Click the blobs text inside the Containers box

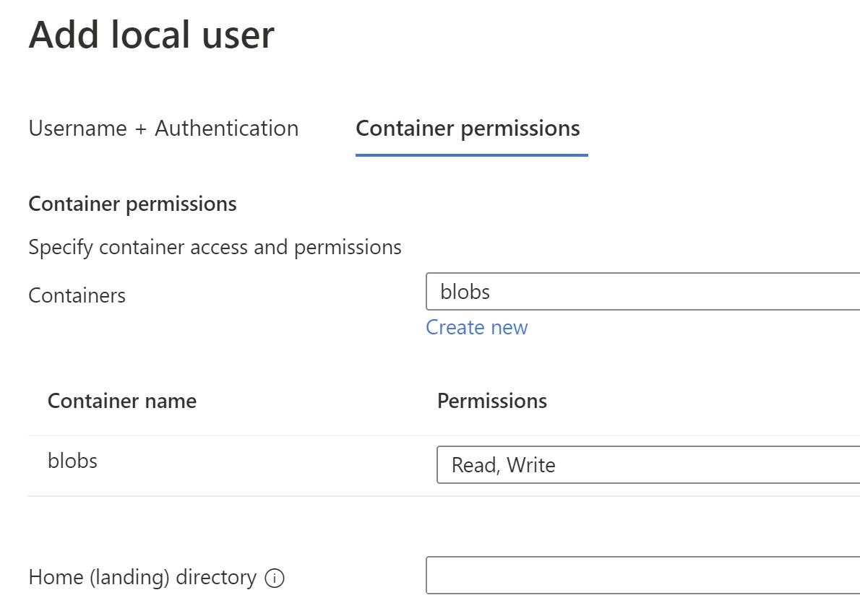(x=465, y=292)
